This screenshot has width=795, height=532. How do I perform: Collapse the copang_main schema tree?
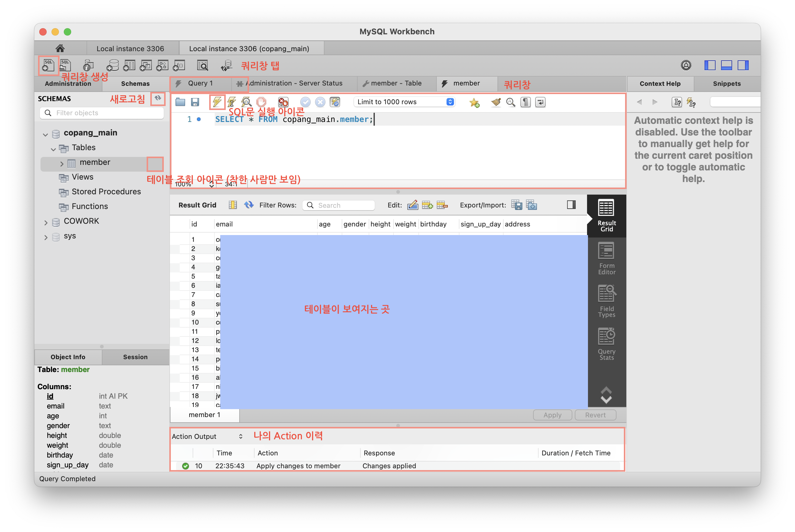pyautogui.click(x=45, y=134)
